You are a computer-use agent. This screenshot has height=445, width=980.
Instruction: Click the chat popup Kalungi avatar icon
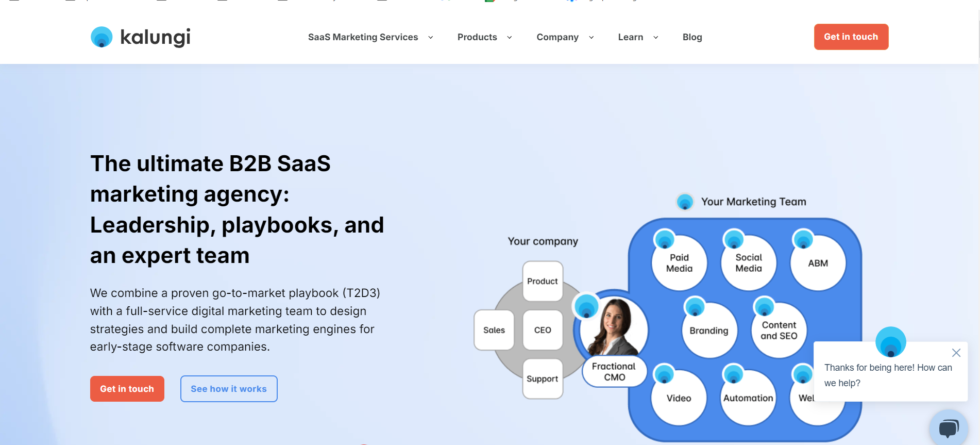click(x=891, y=342)
